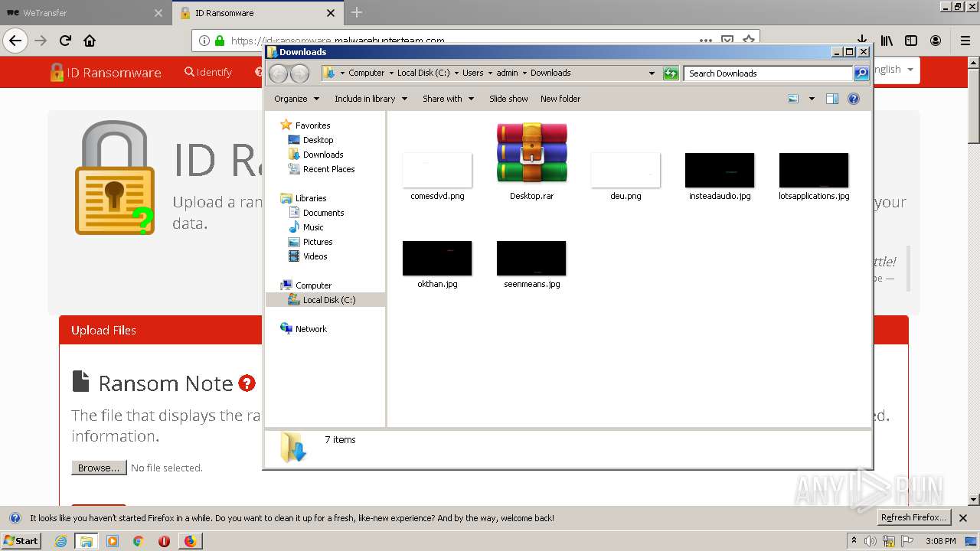Screen dimensions: 980x551
Task: Change view using the view icon button
Action: coord(793,99)
